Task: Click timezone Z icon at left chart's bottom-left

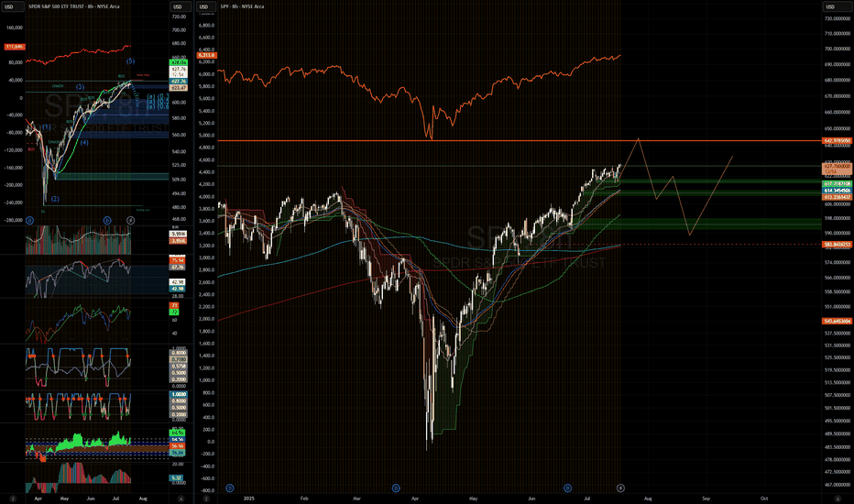Action: [x=13, y=499]
